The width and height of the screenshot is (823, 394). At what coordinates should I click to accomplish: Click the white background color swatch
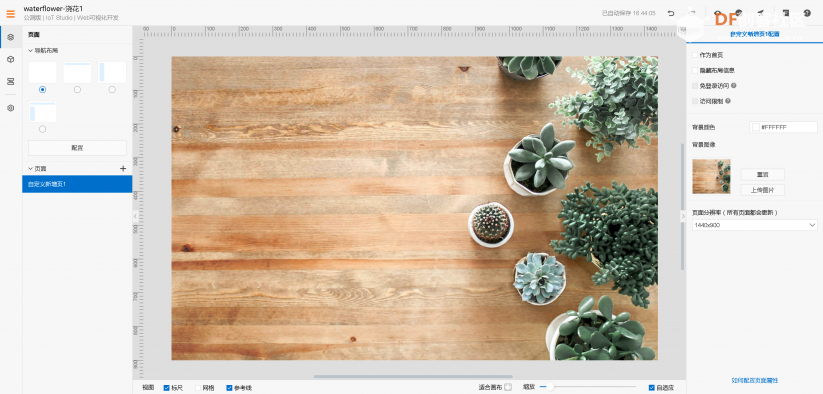click(756, 127)
